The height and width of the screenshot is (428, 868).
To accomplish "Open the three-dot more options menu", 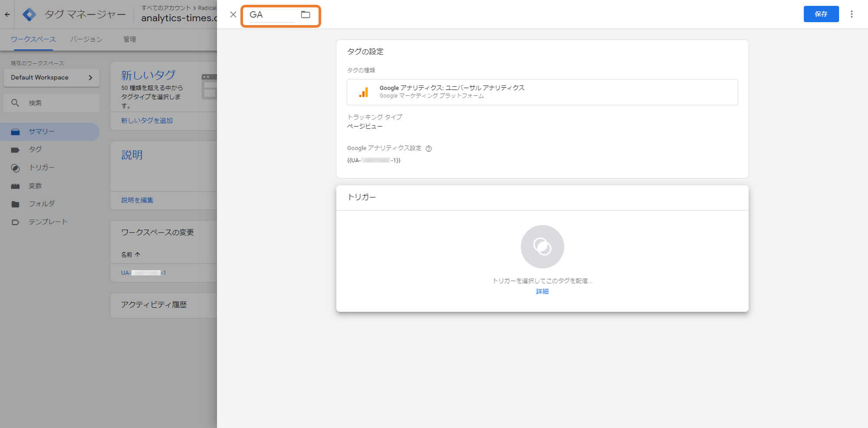I will pyautogui.click(x=852, y=14).
